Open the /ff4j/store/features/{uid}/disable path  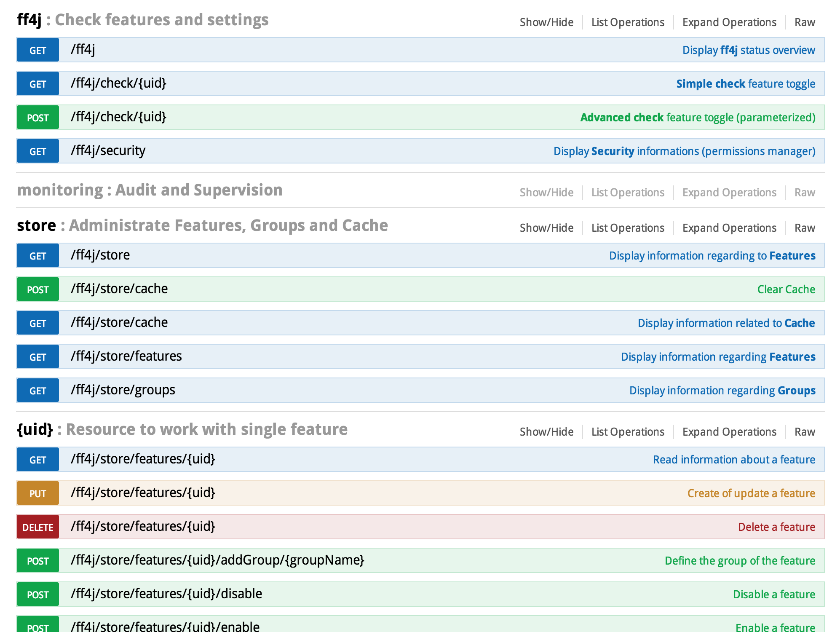tap(166, 594)
